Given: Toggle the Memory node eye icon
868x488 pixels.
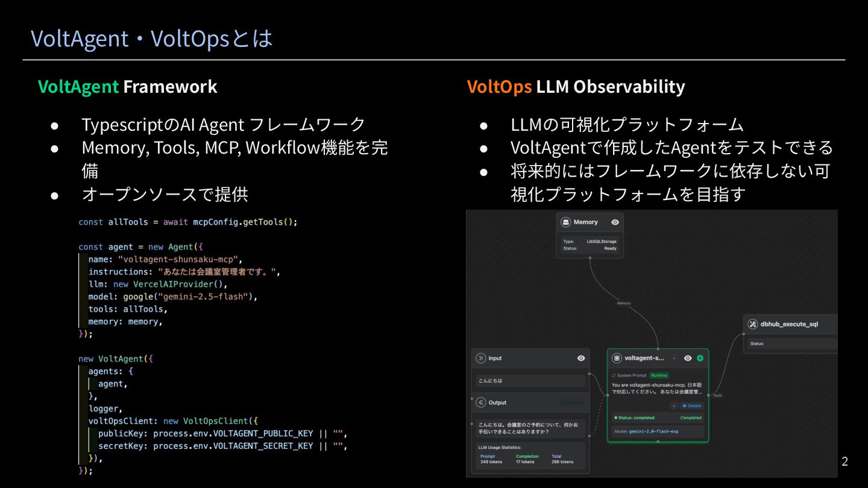Looking at the screenshot, I should tap(615, 222).
